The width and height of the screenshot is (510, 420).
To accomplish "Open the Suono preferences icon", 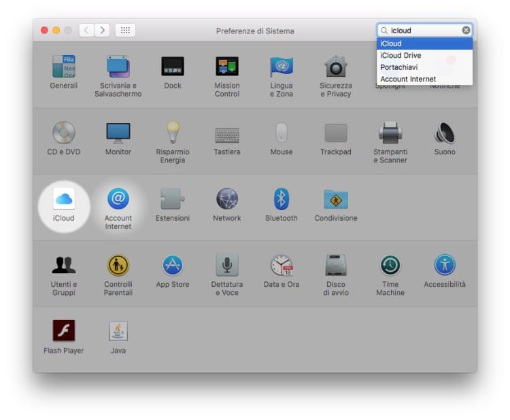I will [445, 133].
